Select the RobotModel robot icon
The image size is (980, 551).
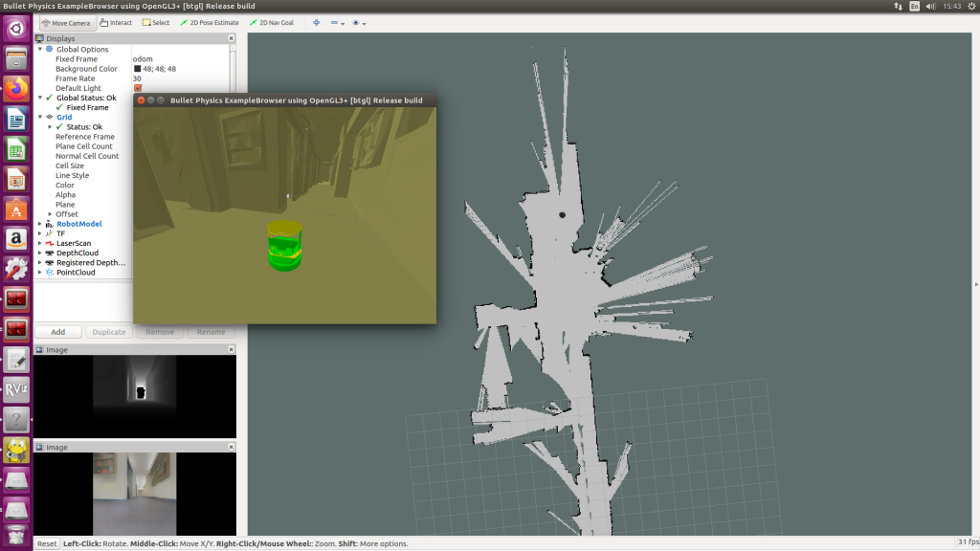50,224
